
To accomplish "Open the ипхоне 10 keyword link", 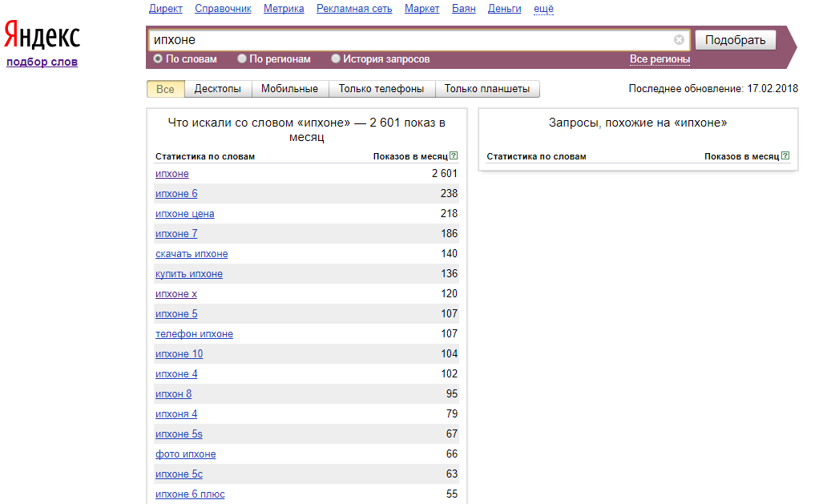I will (179, 354).
